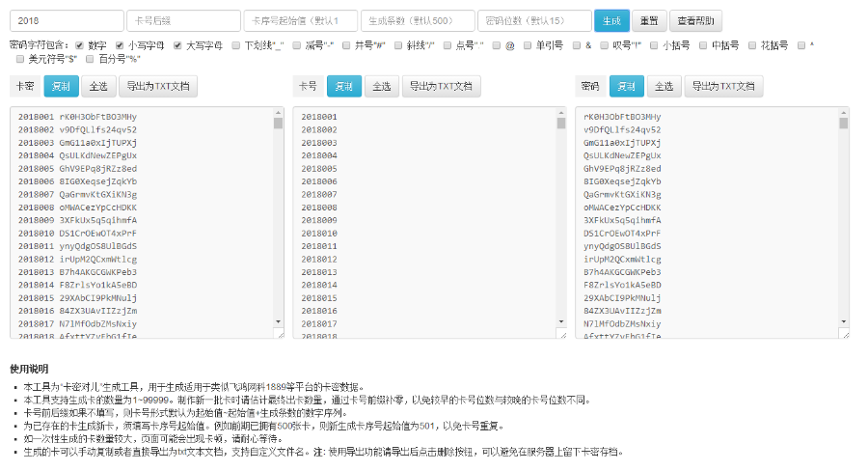Export 卡号 list via 导出为TXT文档
The image size is (868, 471).
tap(441, 87)
